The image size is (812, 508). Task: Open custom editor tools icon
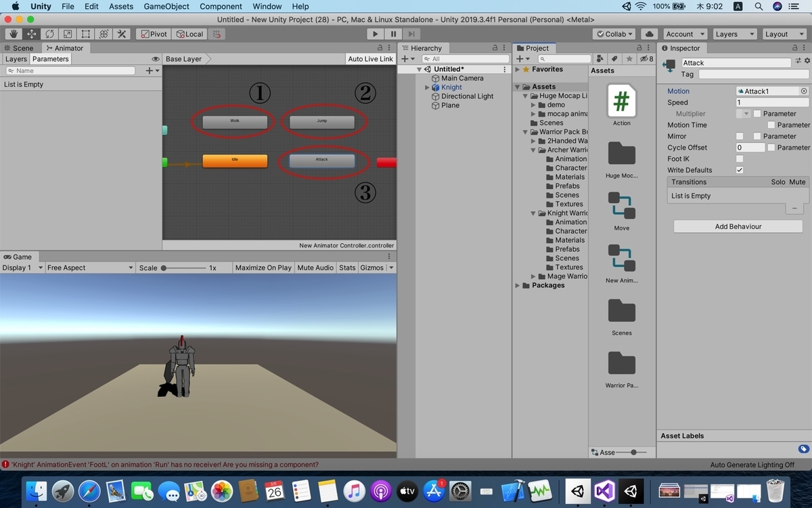[122, 34]
